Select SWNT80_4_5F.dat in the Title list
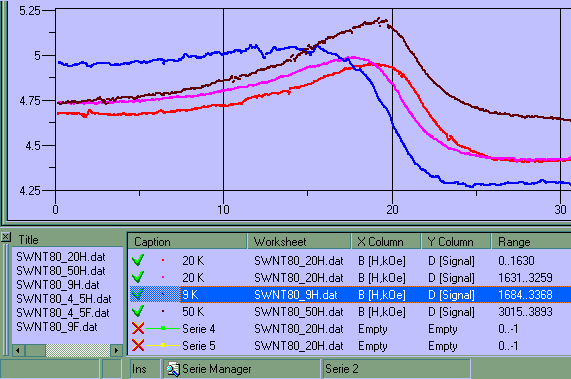 (x=63, y=313)
